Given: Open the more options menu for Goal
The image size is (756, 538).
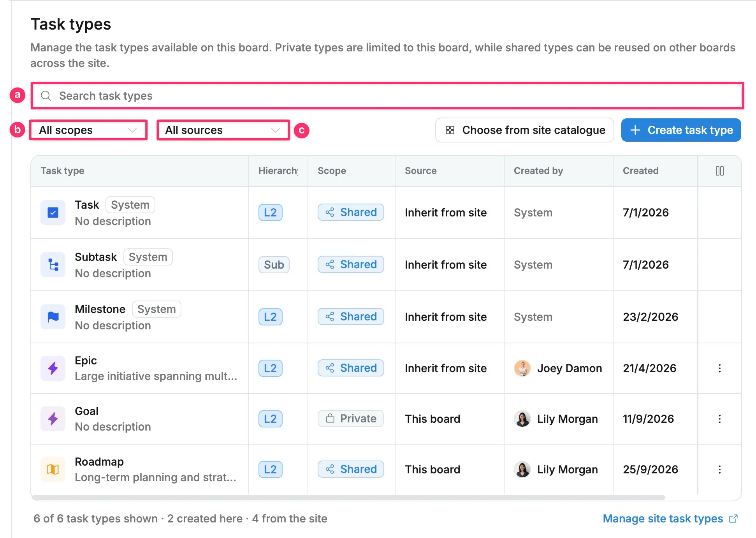Looking at the screenshot, I should point(720,419).
